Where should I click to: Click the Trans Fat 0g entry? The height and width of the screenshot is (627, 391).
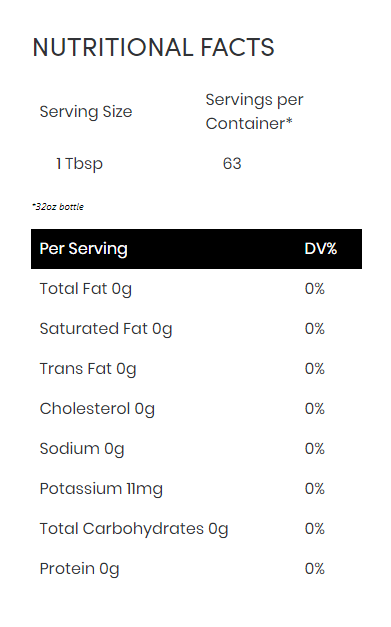(x=88, y=369)
